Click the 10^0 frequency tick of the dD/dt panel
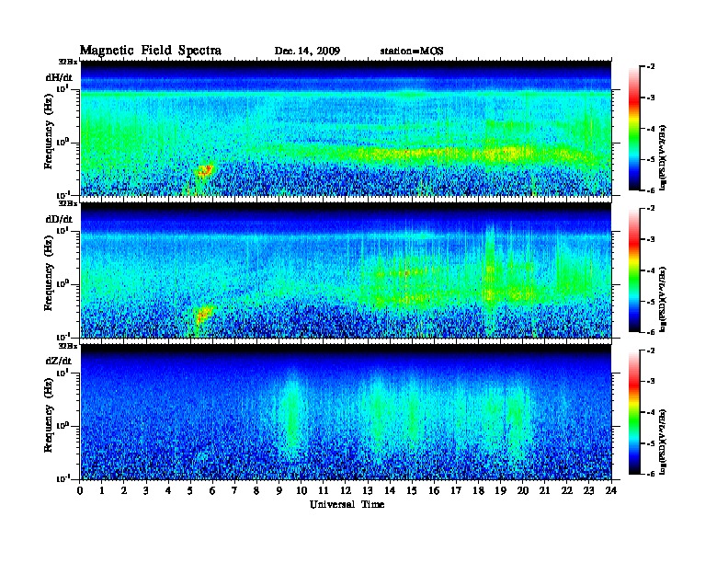The image size is (728, 563). [x=62, y=284]
